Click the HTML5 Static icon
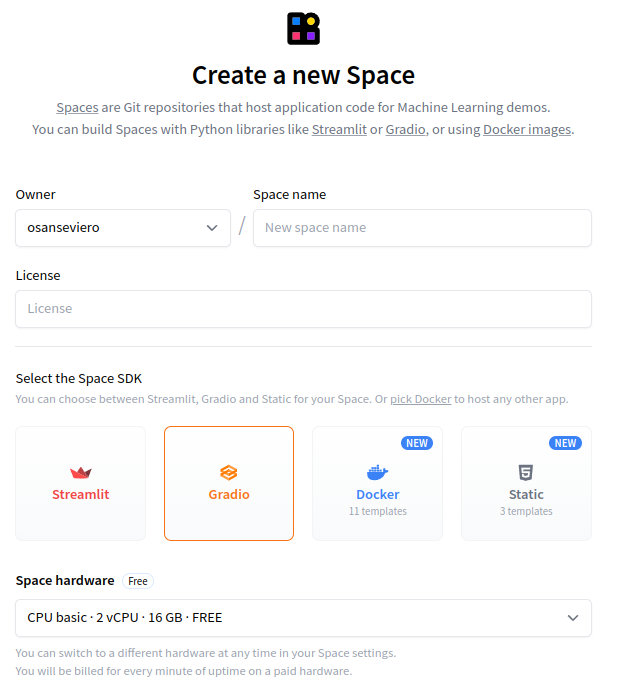 click(x=526, y=473)
